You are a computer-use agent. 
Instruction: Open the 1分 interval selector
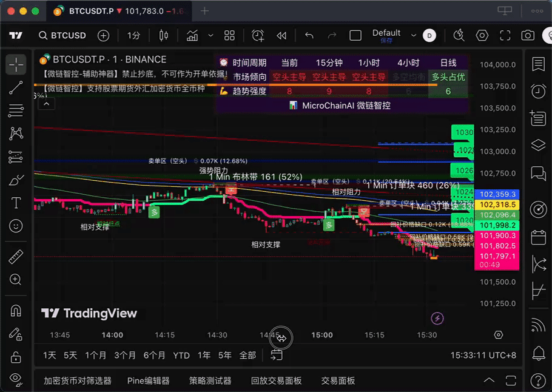[x=133, y=35]
